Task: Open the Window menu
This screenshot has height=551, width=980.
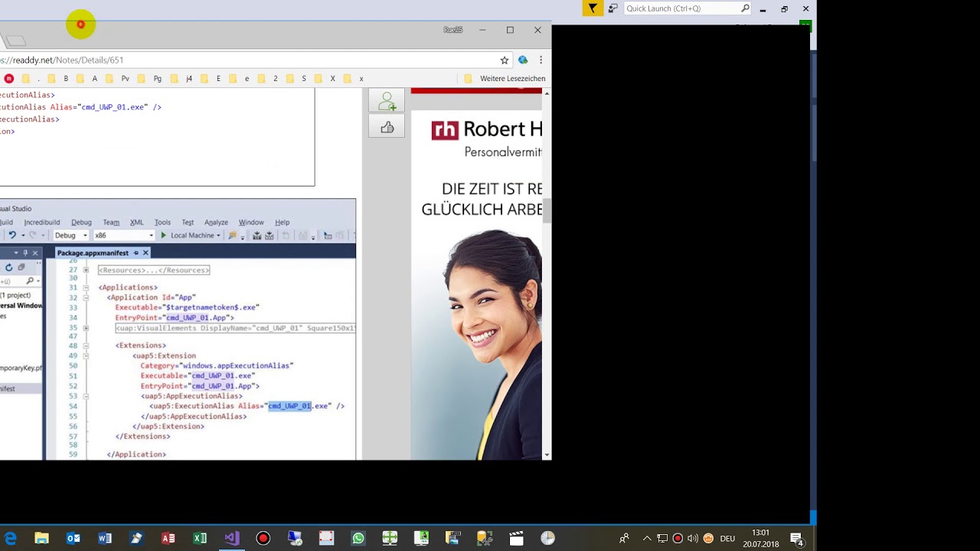Action: pos(251,222)
